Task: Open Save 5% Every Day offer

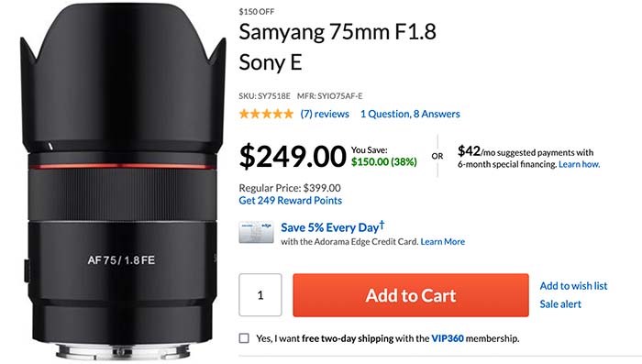Action: 333,226
